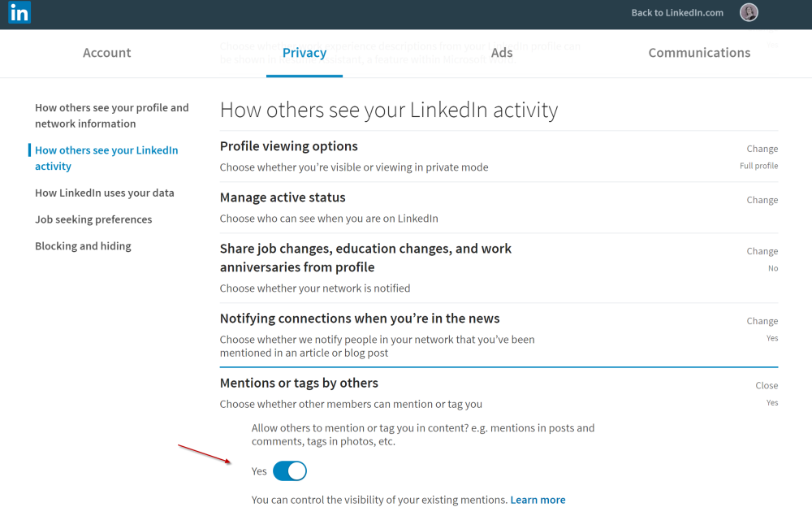Screen dimensions: 812x516
Task: Switch to the Account tab
Action: pyautogui.click(x=106, y=53)
